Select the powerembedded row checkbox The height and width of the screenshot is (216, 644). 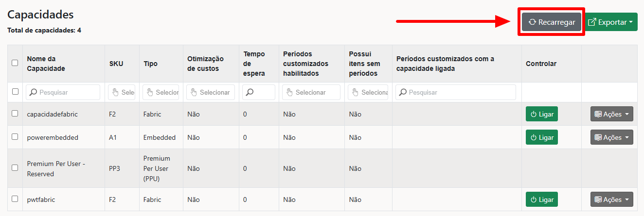(15, 137)
